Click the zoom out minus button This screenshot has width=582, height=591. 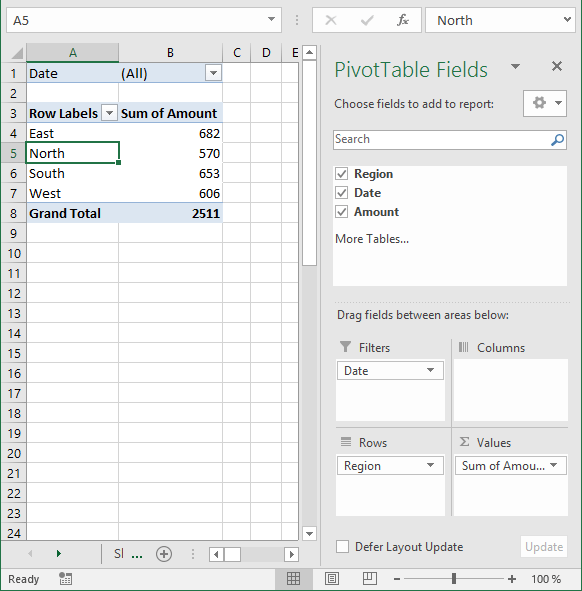[x=397, y=579]
